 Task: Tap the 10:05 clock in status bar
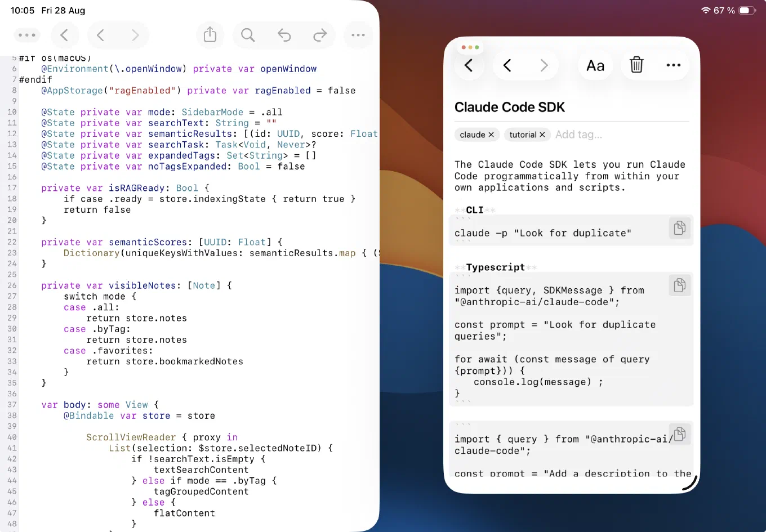coord(23,10)
